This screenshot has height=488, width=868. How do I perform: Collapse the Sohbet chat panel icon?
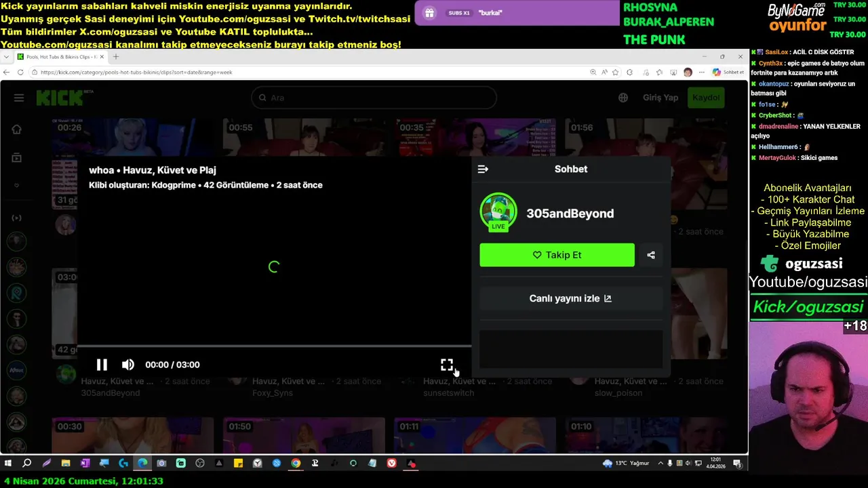483,169
